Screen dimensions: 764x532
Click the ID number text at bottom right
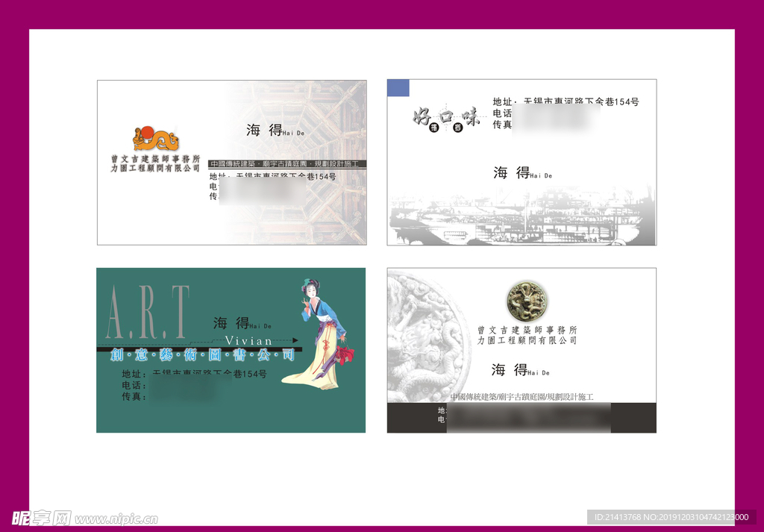(x=671, y=517)
